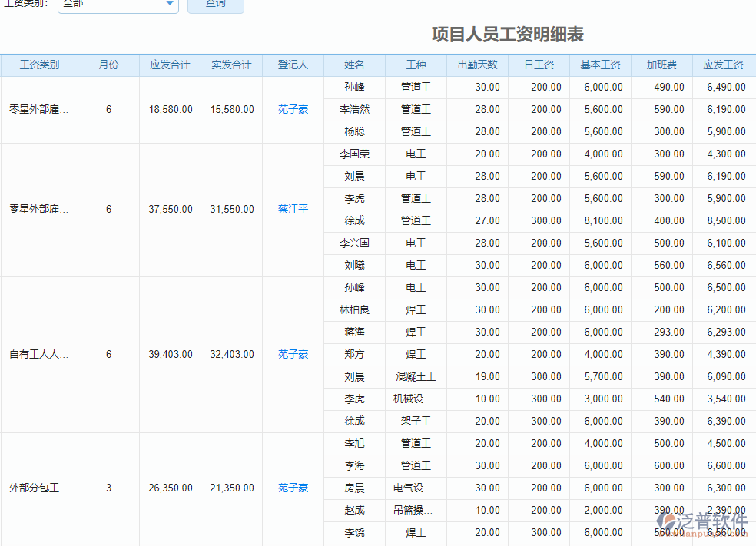Screen dimensions: 756x546
Task: Click the 工种 column header
Action: click(416, 65)
